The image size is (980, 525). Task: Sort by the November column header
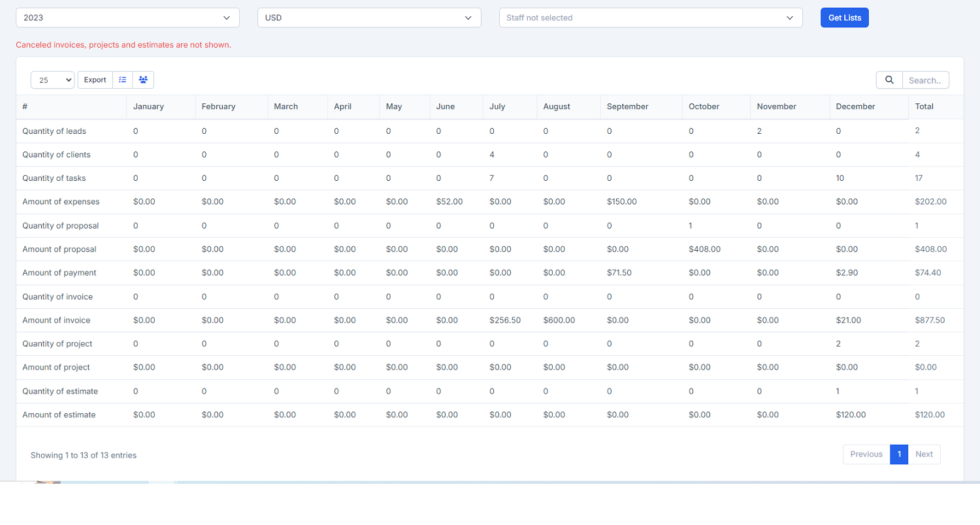[x=790, y=106]
